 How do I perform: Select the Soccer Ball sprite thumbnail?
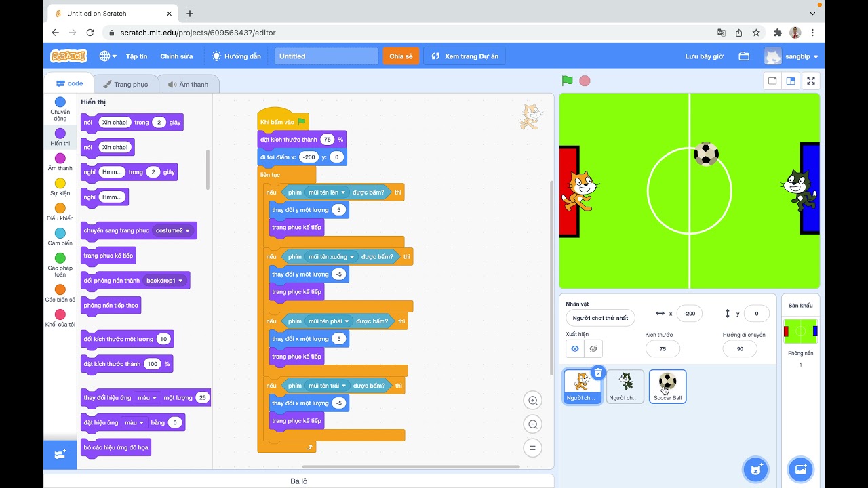coord(668,386)
